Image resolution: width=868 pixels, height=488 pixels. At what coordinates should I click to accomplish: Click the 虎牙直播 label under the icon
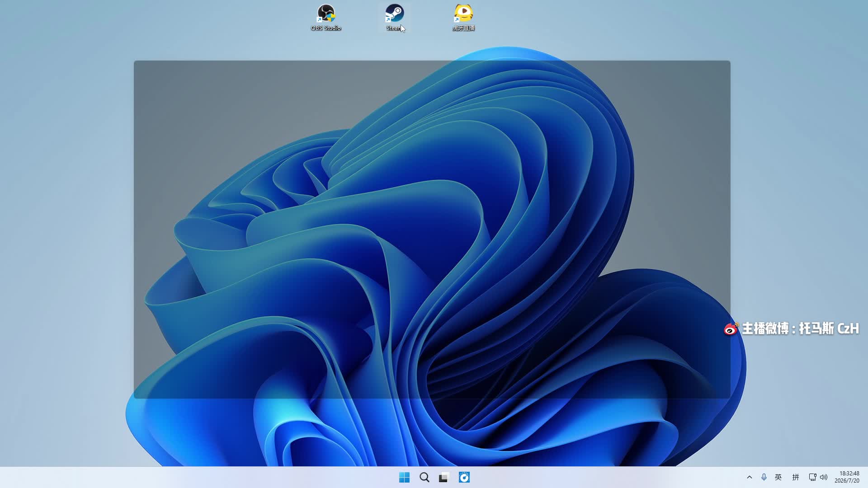click(463, 28)
